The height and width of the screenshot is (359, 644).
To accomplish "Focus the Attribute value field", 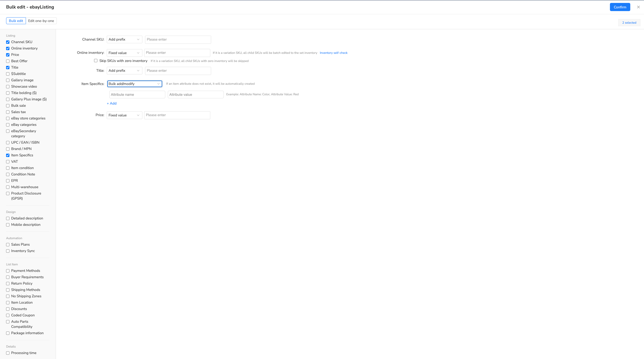I will coord(196,95).
